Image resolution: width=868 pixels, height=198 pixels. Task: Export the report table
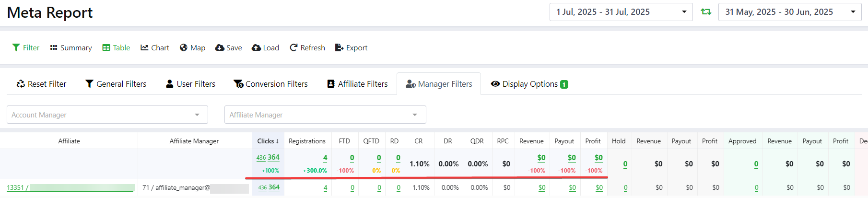pos(351,48)
